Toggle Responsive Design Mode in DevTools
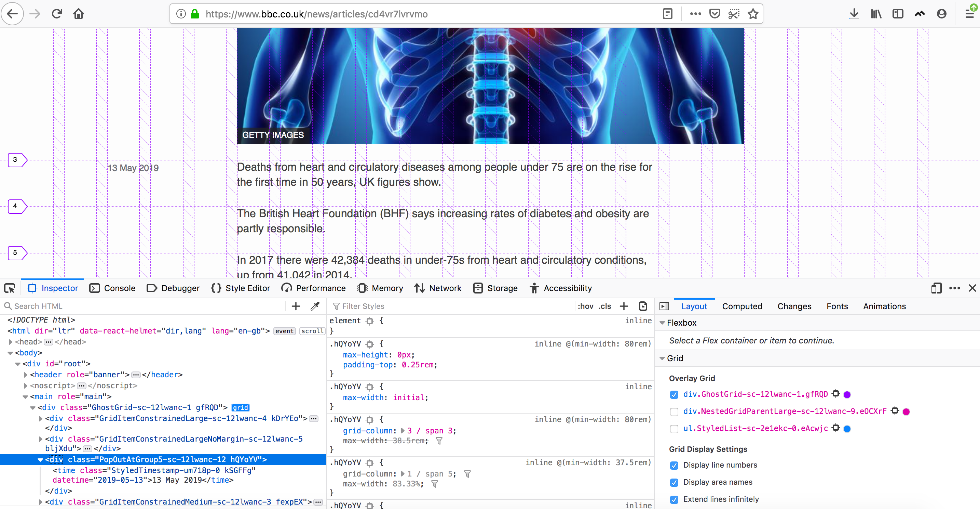This screenshot has width=980, height=509. (936, 288)
